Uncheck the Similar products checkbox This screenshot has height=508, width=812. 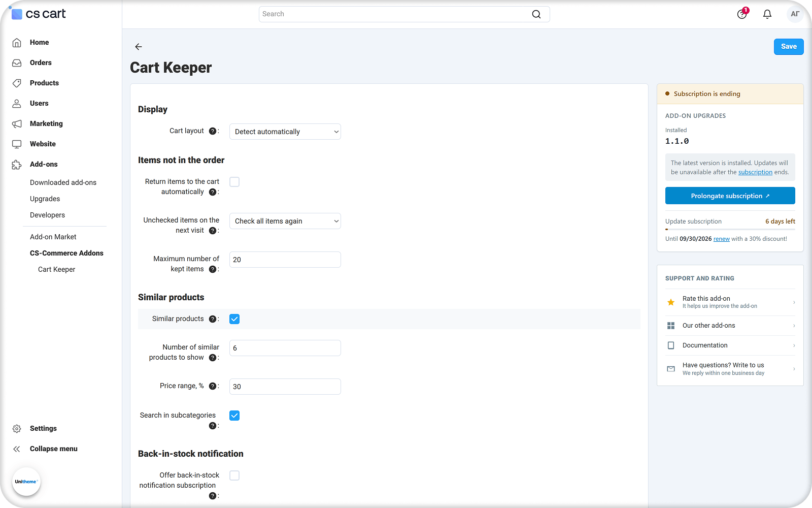coord(234,319)
